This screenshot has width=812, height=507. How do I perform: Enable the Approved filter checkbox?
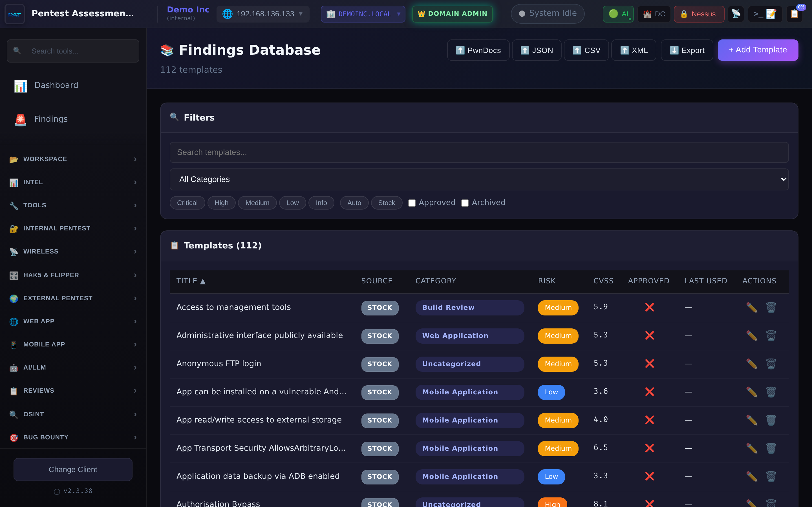(x=412, y=203)
